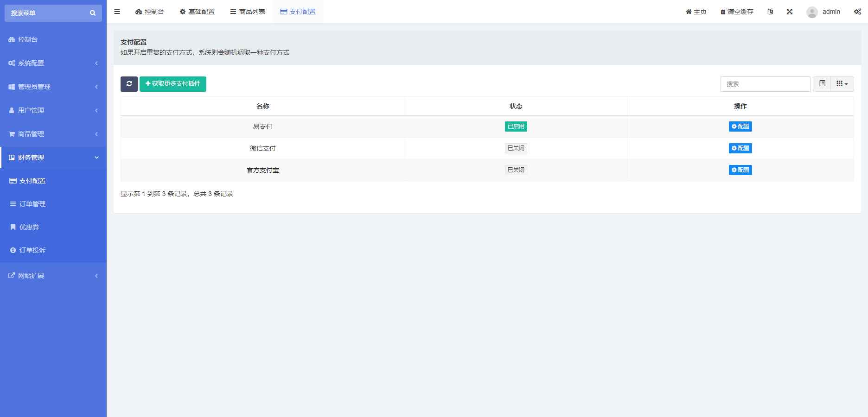Click the multi-window/page icon near fullscreen button
The height and width of the screenshot is (417, 868).
pos(770,12)
